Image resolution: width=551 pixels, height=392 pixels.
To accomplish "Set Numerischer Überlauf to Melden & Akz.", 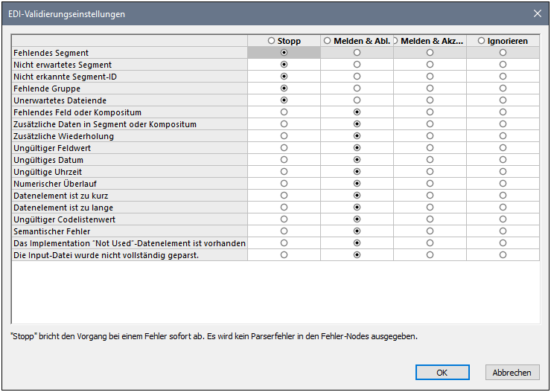I will click(430, 184).
